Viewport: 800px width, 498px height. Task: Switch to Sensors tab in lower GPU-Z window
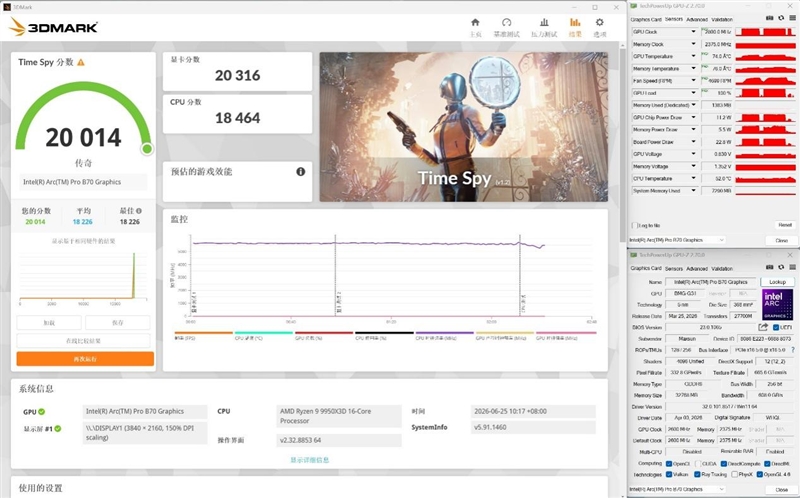tap(673, 268)
